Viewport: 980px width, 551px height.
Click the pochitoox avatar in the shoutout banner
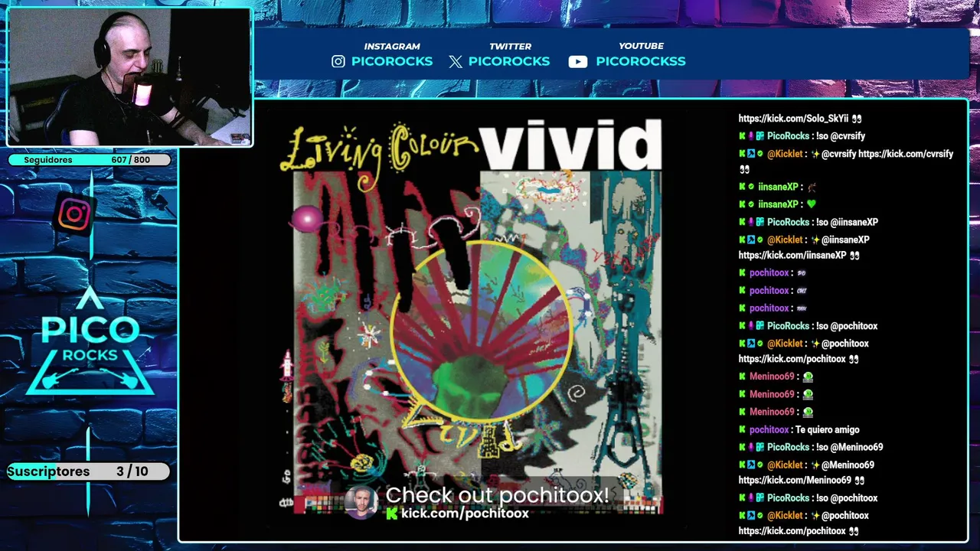pyautogui.click(x=361, y=502)
